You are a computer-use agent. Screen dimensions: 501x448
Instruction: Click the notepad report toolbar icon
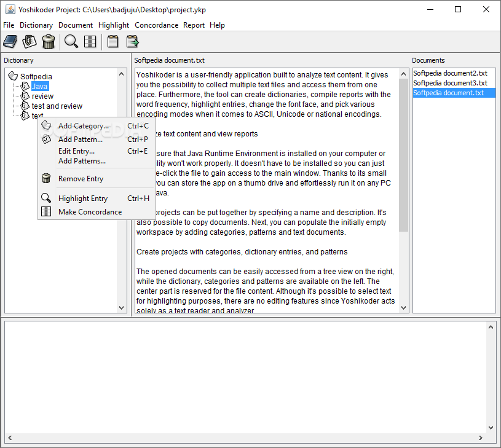click(x=112, y=42)
